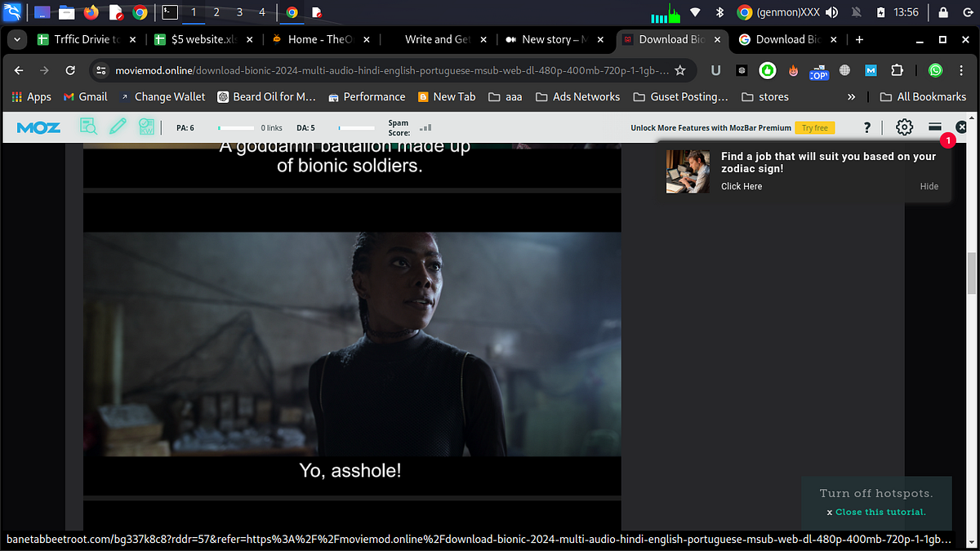
Task: Reload the current page
Action: click(x=70, y=71)
